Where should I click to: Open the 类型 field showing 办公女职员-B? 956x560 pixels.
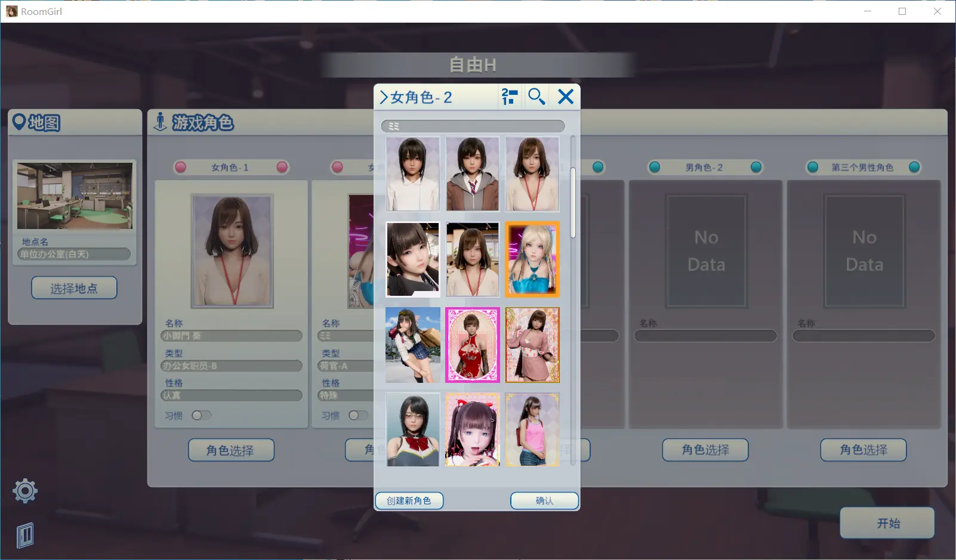click(x=231, y=366)
